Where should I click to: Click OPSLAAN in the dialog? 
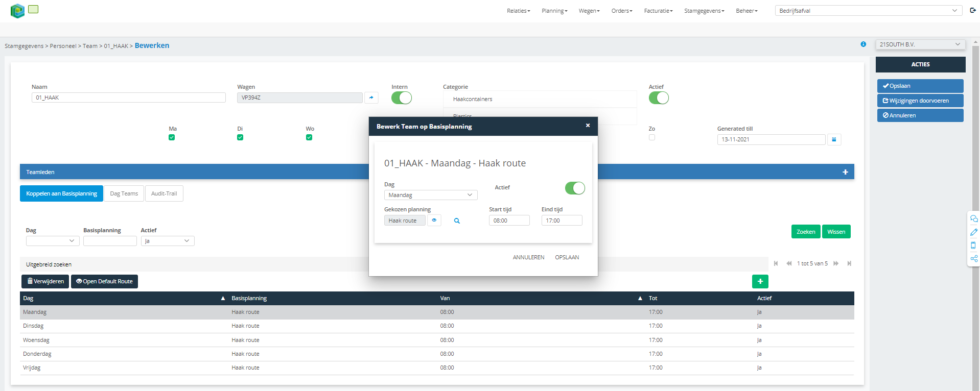click(567, 257)
